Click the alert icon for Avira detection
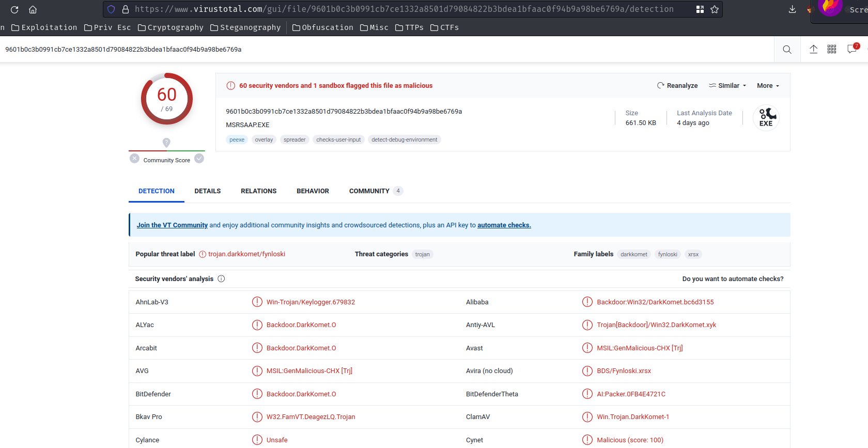The height and width of the screenshot is (448, 868). pyautogui.click(x=587, y=371)
